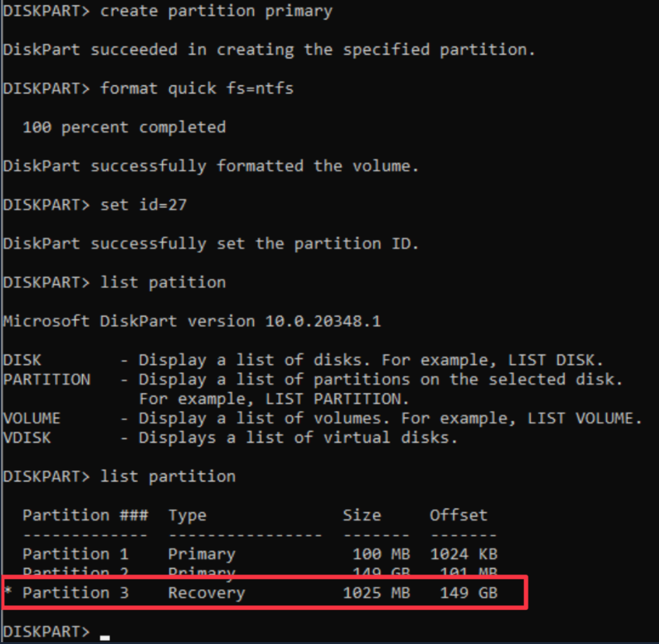This screenshot has width=659, height=644.
Task: Click 'DiskPart successfully set the partition ID.' message
Action: (211, 243)
